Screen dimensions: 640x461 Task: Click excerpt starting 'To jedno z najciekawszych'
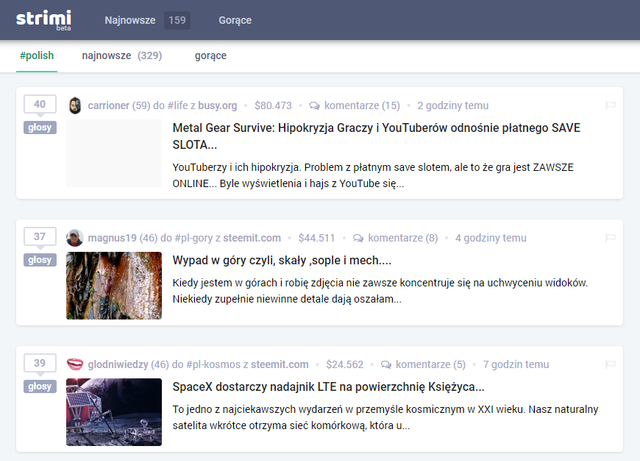point(385,417)
